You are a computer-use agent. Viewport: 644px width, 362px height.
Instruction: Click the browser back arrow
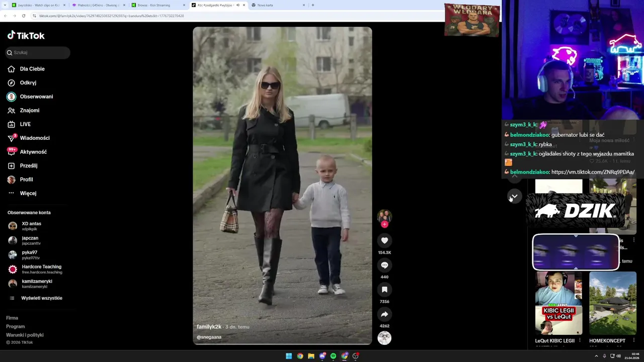click(x=5, y=16)
